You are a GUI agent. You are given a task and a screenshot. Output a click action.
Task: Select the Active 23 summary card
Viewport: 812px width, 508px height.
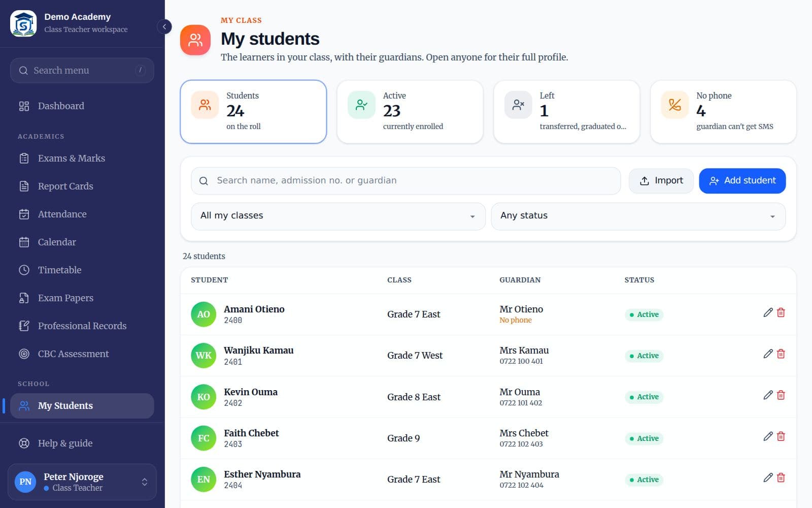pyautogui.click(x=410, y=112)
